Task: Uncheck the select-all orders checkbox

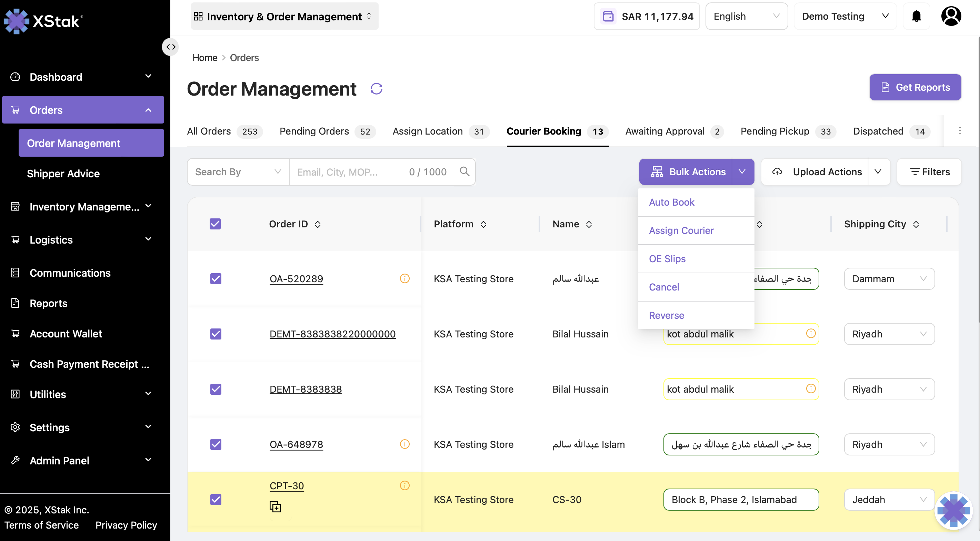Action: pos(215,224)
